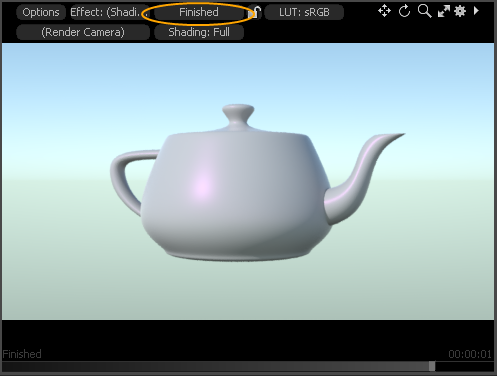The width and height of the screenshot is (497, 376).
Task: Open the gear settings icon
Action: pos(460,11)
